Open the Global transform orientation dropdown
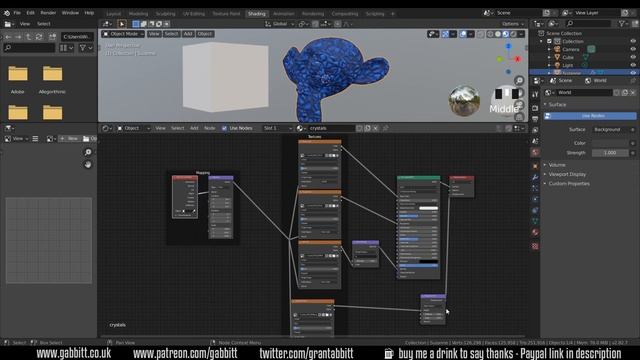This screenshot has width=640, height=360. click(x=280, y=24)
